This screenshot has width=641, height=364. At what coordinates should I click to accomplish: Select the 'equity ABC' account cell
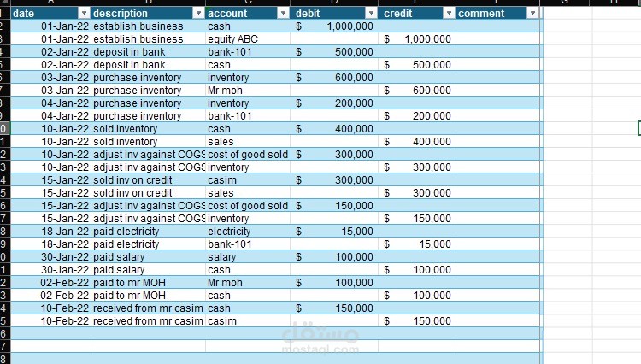tap(248, 38)
